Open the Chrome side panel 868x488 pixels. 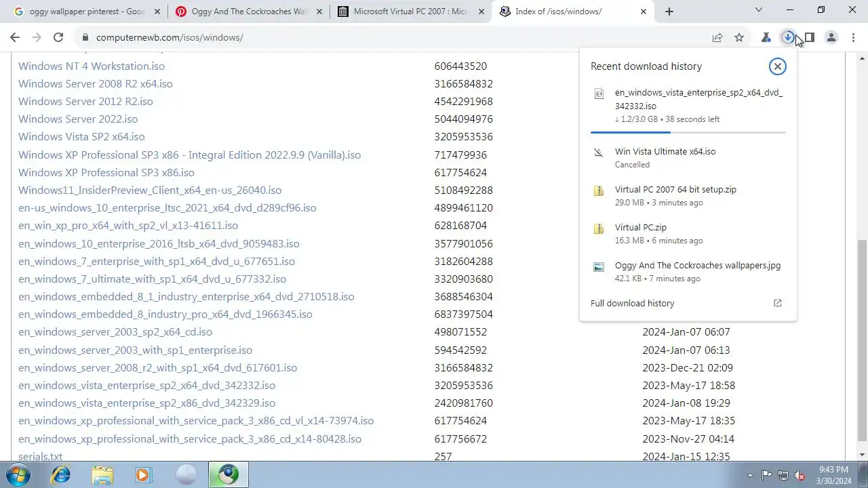pos(810,38)
